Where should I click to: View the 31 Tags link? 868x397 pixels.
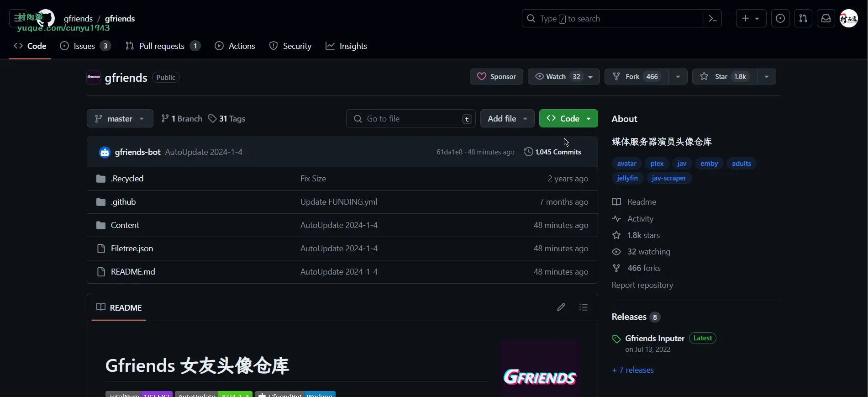tap(227, 119)
